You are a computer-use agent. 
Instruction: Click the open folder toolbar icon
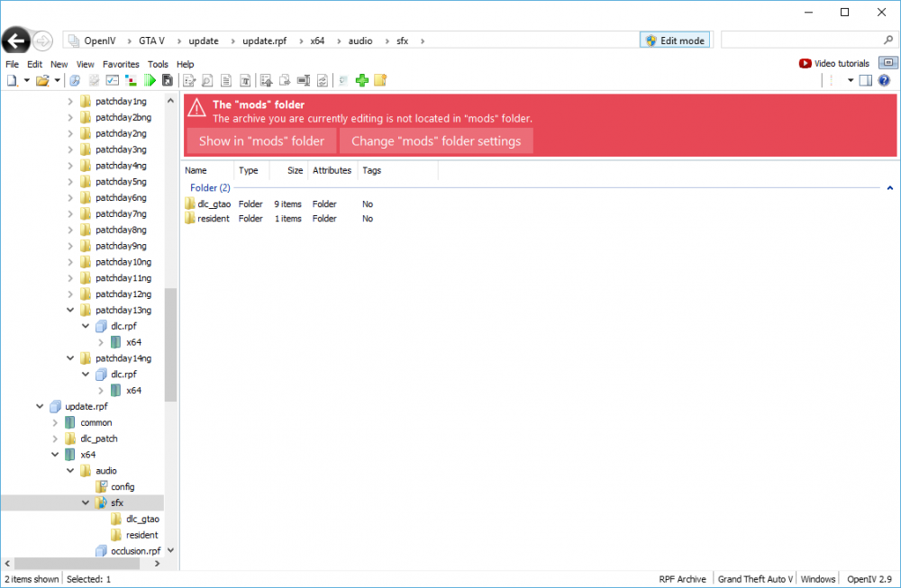[x=42, y=80]
